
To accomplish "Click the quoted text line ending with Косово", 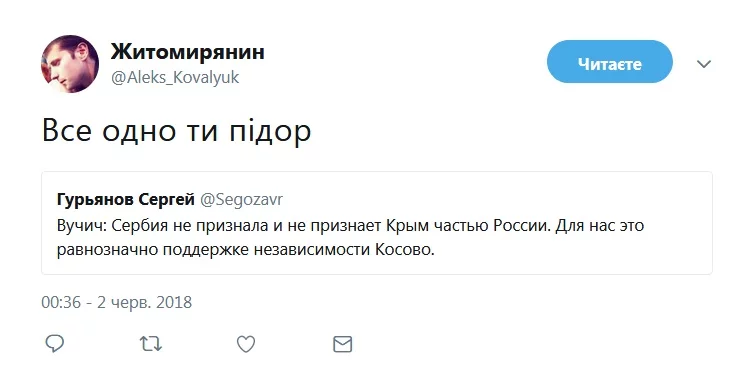I will (245, 250).
